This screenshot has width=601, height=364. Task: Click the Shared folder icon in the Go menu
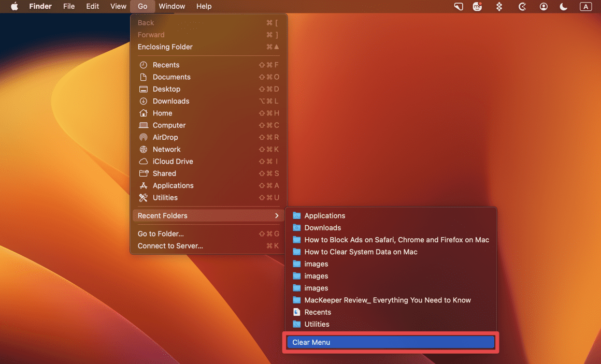(x=144, y=173)
